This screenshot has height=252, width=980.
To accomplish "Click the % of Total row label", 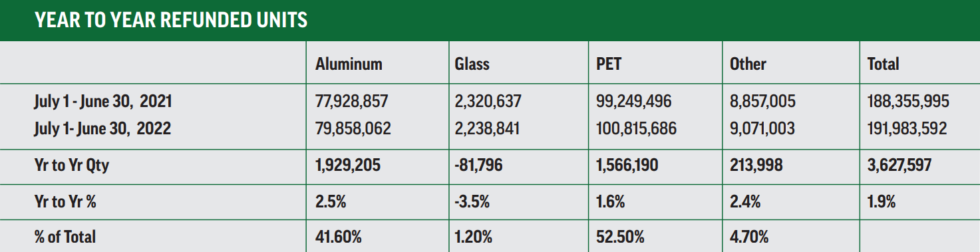I will (65, 236).
